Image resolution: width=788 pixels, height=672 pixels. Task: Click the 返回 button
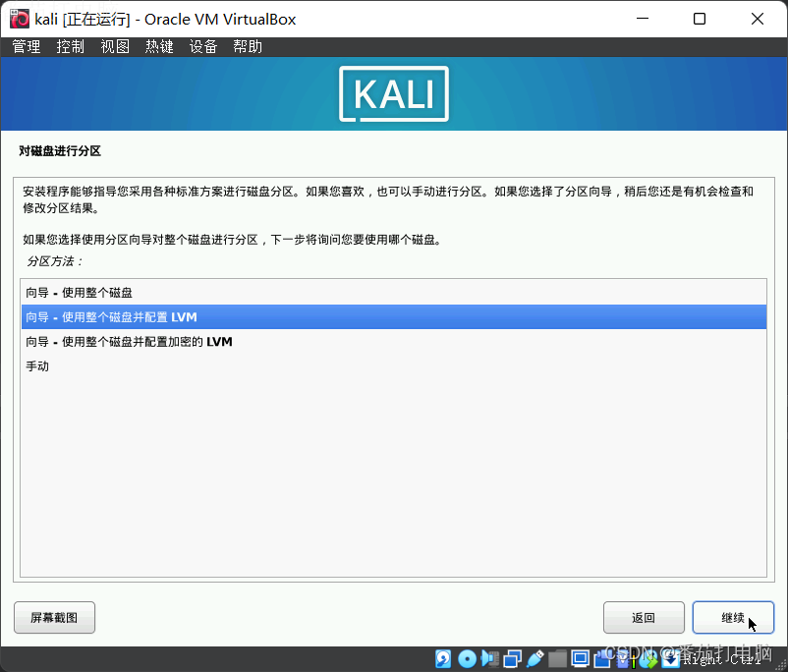[644, 618]
